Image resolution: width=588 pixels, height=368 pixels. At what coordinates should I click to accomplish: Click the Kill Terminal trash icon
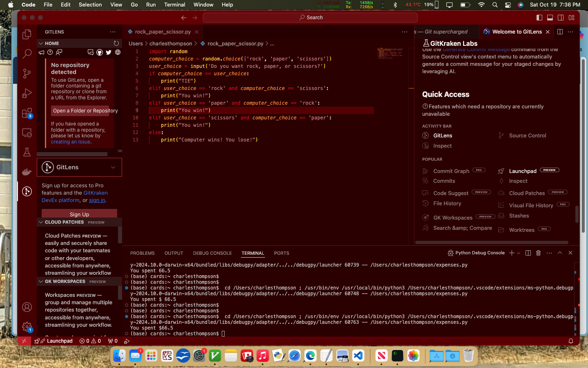click(538, 253)
